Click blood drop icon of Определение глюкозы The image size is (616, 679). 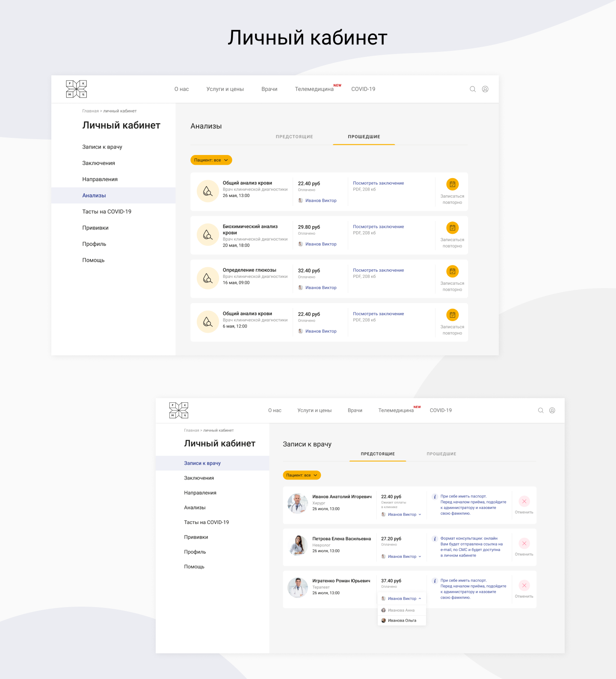(208, 278)
